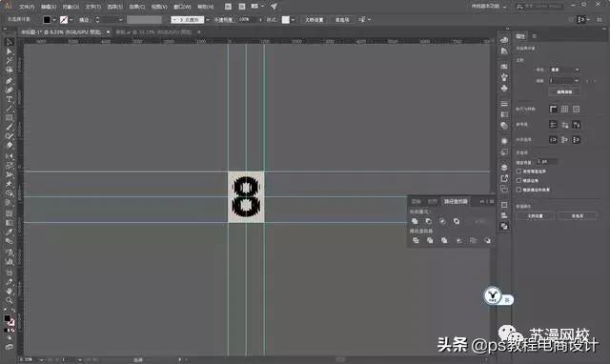Click Intersect shape mode in Pathfinder
This screenshot has height=364, width=610.
point(442,221)
